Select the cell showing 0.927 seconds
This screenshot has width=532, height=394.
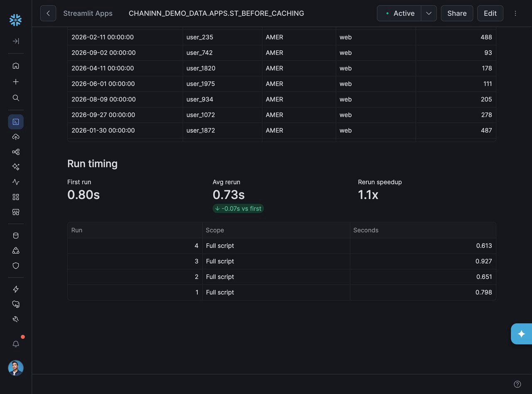pos(423,261)
